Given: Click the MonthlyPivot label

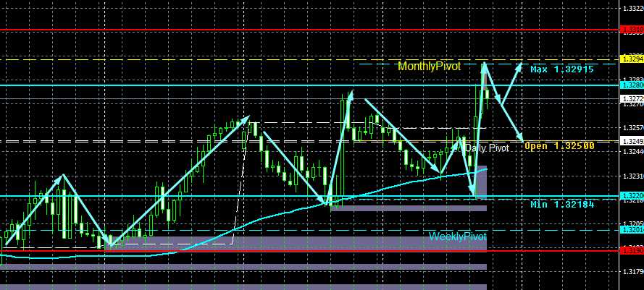Looking at the screenshot, I should point(429,67).
